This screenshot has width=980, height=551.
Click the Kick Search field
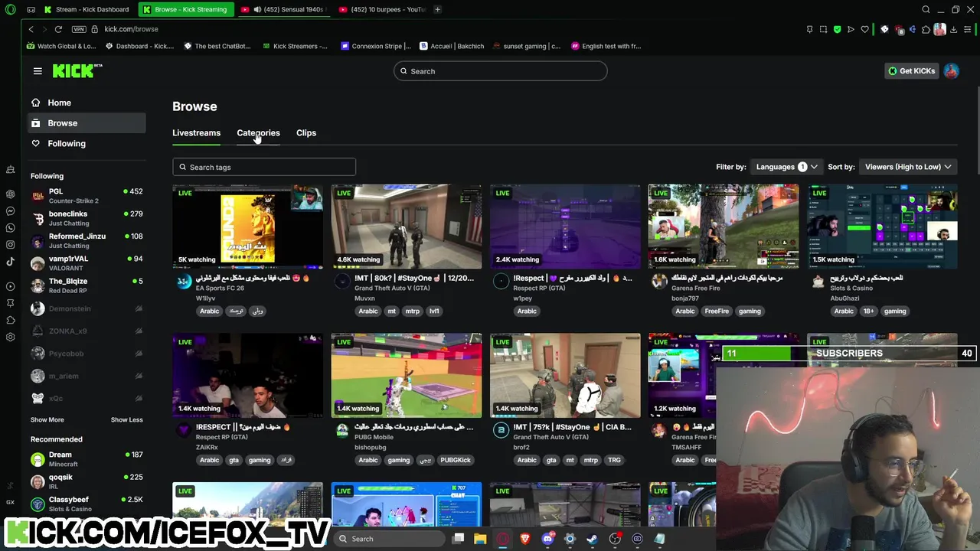[x=501, y=71]
